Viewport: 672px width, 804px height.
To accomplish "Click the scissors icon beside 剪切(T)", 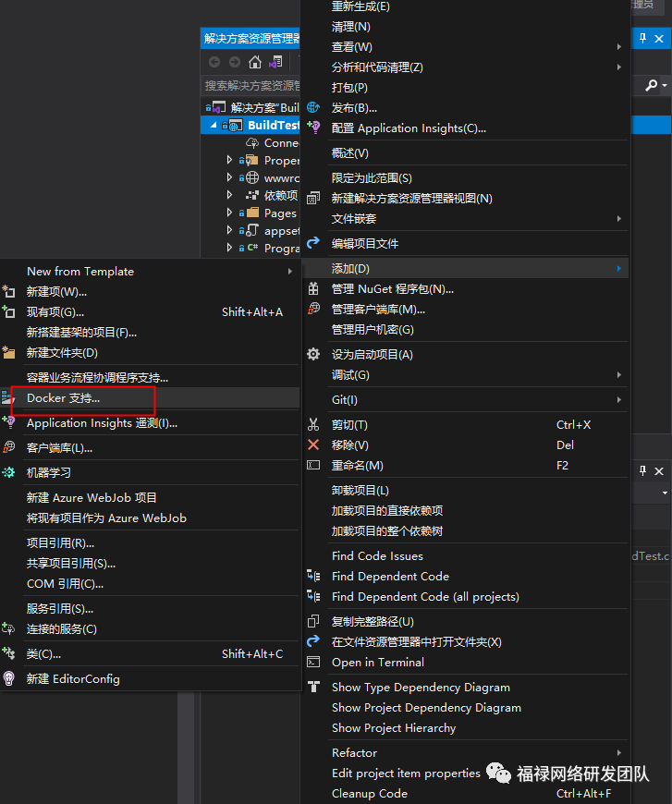I will [x=313, y=424].
